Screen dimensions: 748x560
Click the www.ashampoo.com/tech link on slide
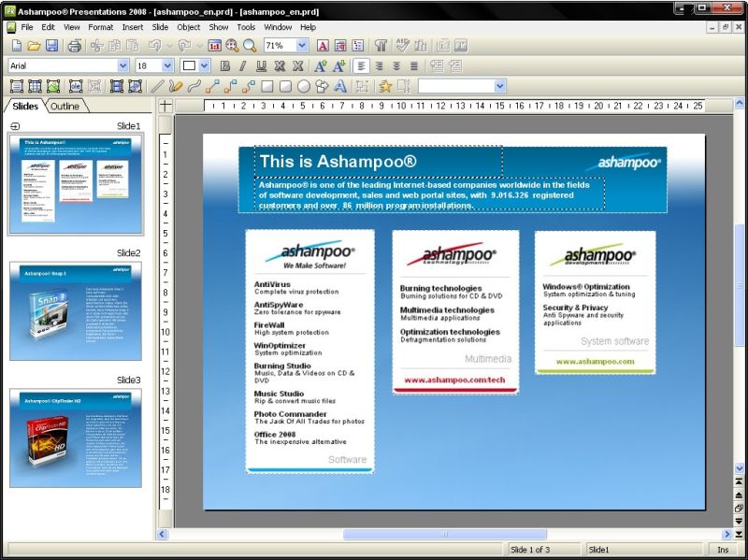455,380
